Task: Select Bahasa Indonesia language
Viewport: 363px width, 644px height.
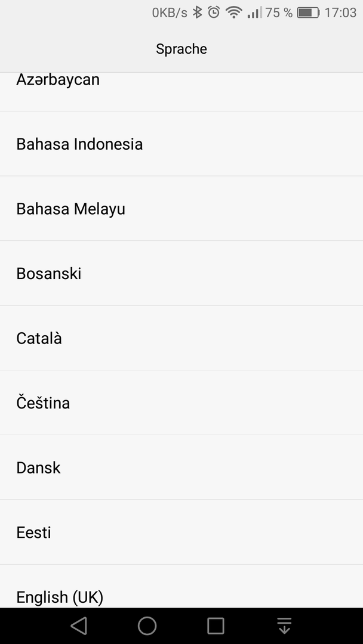Action: tap(181, 144)
